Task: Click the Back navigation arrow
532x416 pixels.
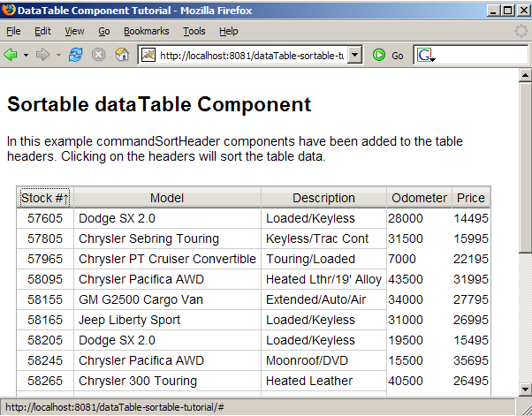Action: click(x=11, y=55)
